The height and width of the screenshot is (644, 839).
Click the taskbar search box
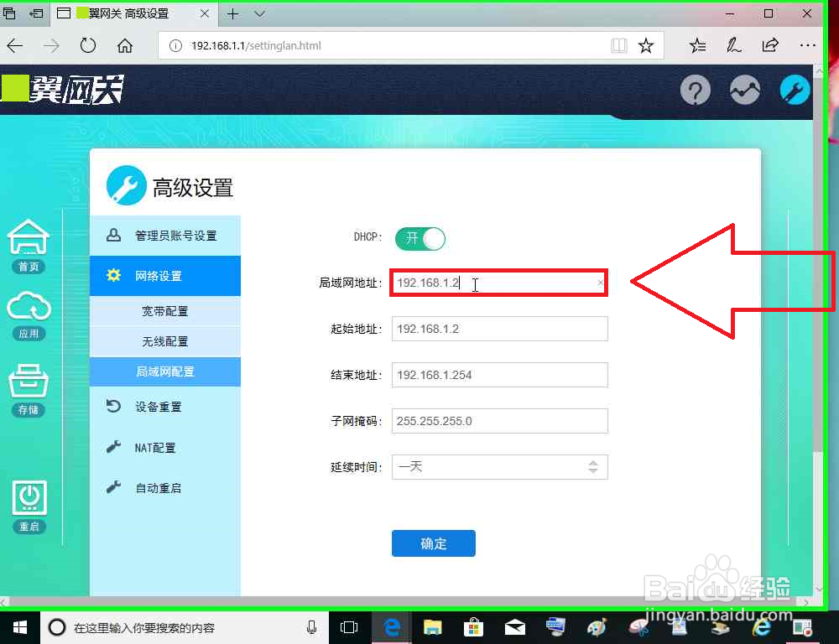coord(185,627)
